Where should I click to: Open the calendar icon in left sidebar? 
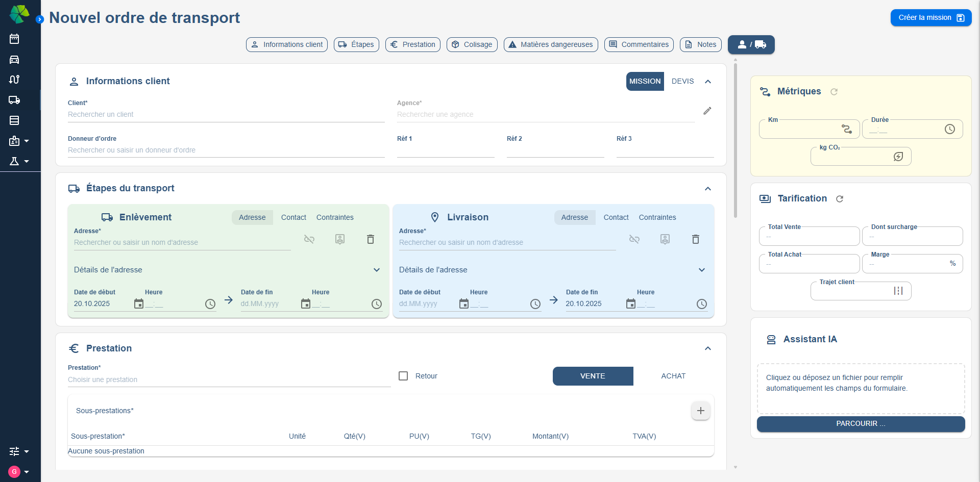pyautogui.click(x=14, y=39)
